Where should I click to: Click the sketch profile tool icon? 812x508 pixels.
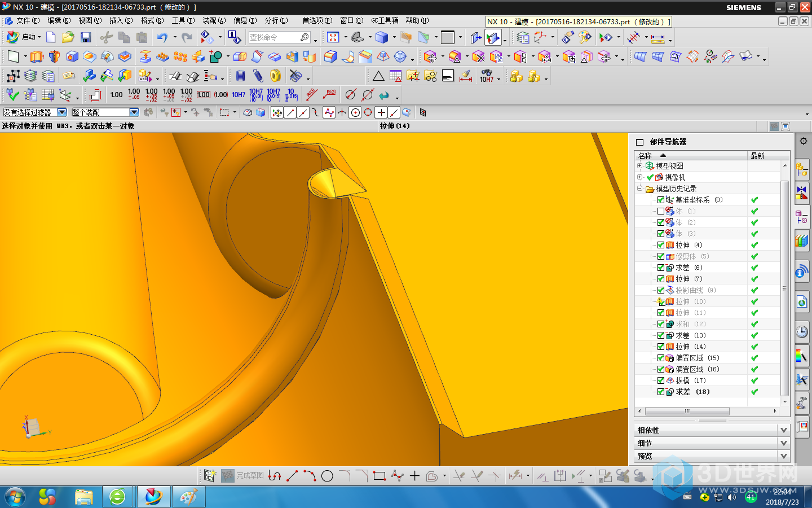pyautogui.click(x=275, y=476)
